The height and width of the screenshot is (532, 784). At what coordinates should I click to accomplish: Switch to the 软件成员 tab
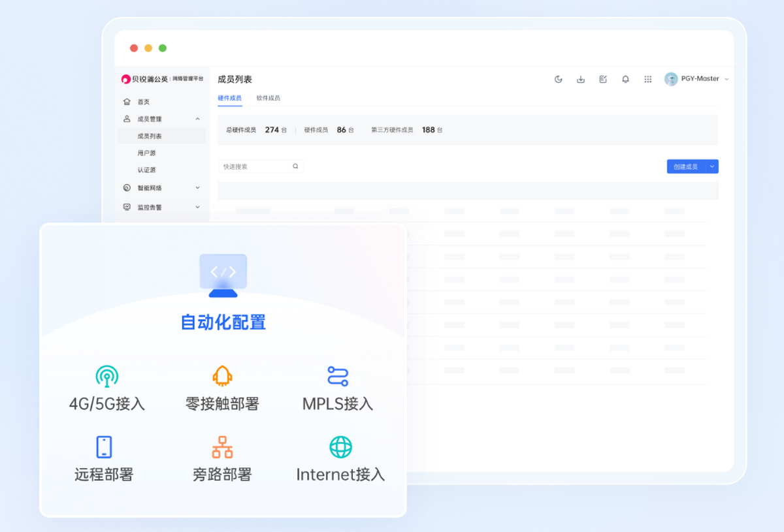(269, 98)
